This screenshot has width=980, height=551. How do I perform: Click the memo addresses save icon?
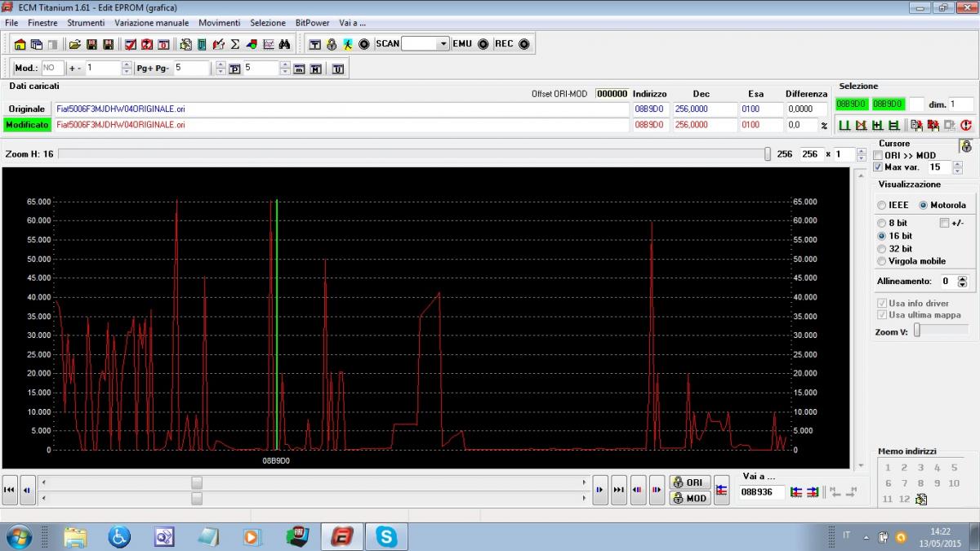(921, 499)
